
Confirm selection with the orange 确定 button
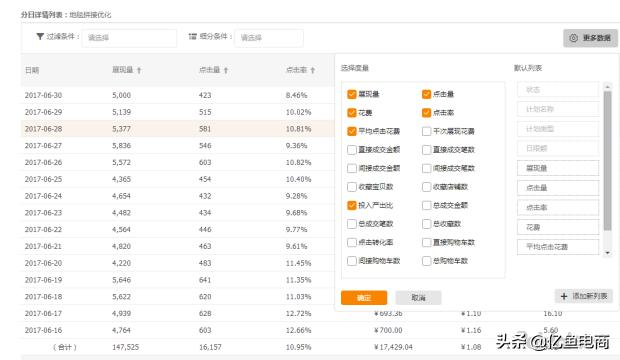pyautogui.click(x=364, y=298)
